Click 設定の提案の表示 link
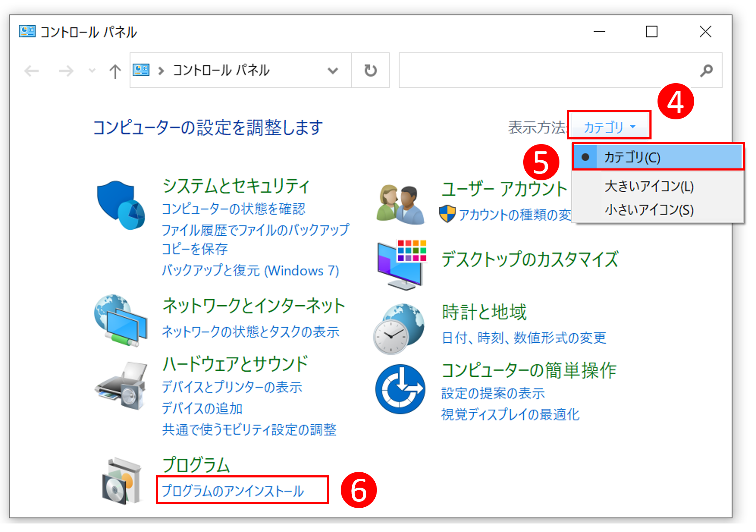This screenshot has height=532, width=756. (x=493, y=393)
